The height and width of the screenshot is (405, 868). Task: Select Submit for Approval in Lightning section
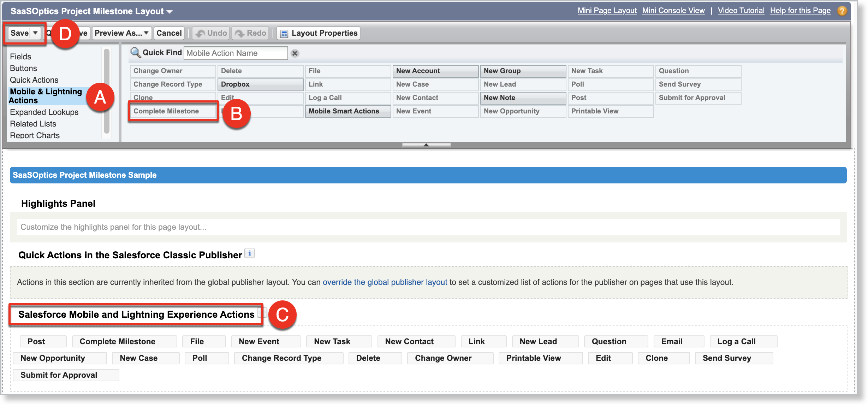coord(66,375)
